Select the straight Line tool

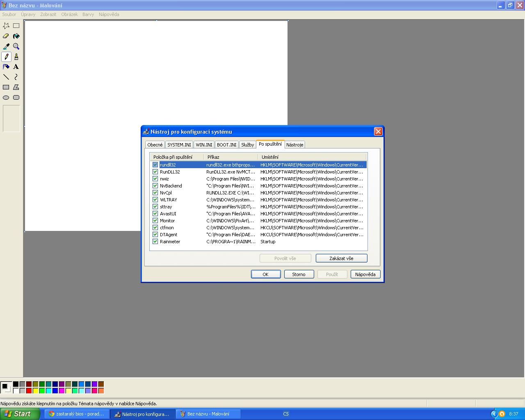pyautogui.click(x=6, y=77)
